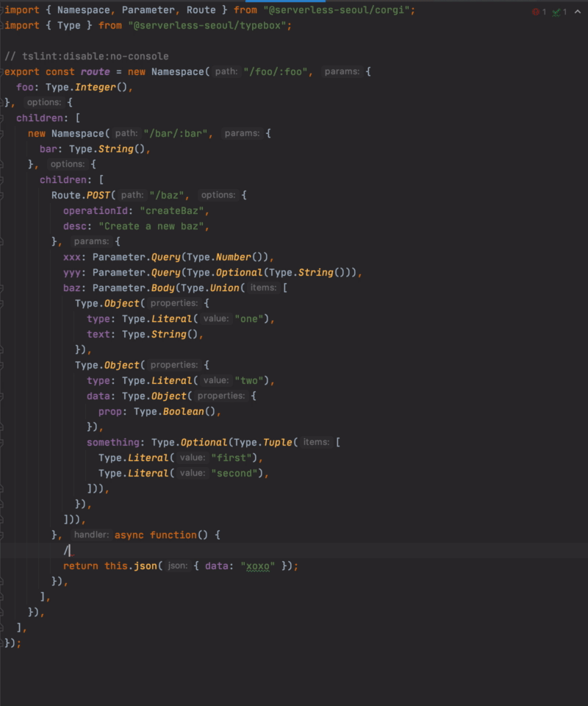Click 'String' on the 'bar:' line

115,149
